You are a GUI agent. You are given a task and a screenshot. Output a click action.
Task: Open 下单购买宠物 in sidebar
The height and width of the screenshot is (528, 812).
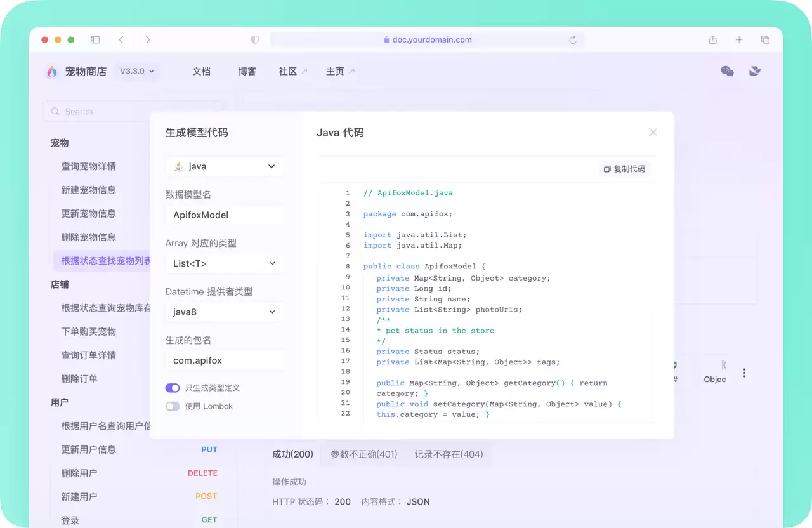tap(89, 331)
